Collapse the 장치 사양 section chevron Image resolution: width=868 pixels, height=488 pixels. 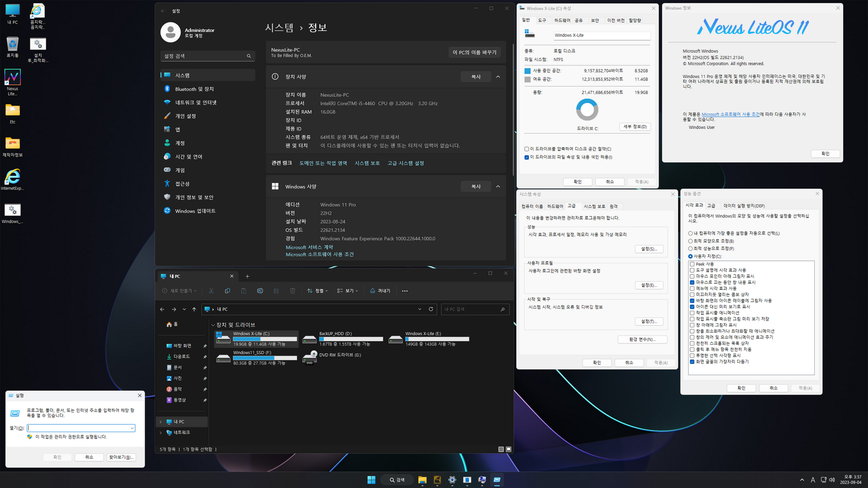coord(498,77)
